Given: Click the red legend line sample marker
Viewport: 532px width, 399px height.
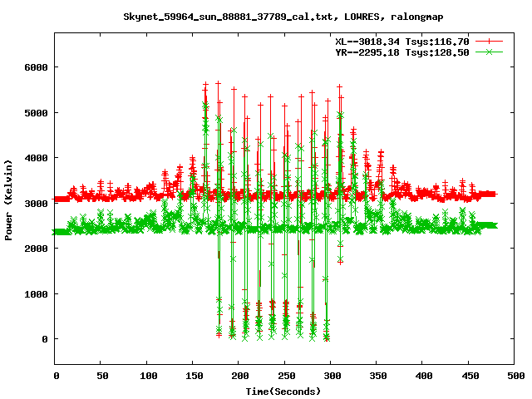Looking at the screenshot, I should (489, 42).
